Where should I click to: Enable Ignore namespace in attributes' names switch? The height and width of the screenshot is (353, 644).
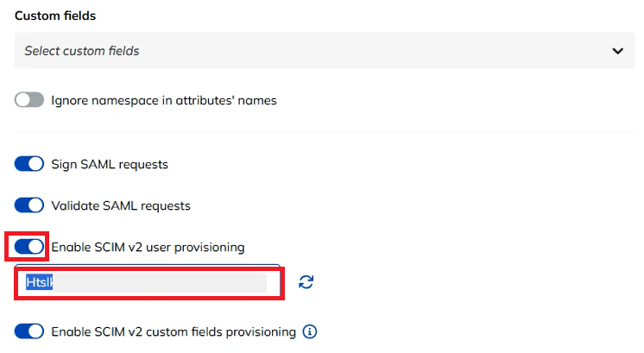[29, 100]
